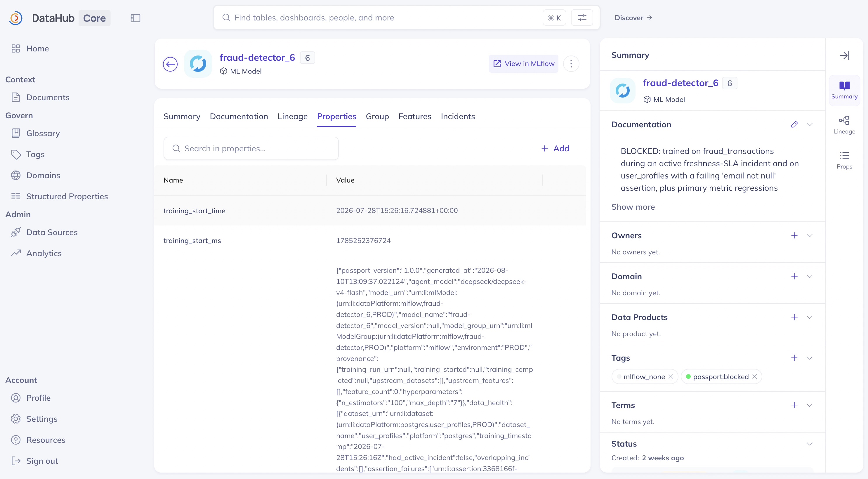Collapse the right Summary sidebar
Screen dimensions: 868x479
point(844,55)
